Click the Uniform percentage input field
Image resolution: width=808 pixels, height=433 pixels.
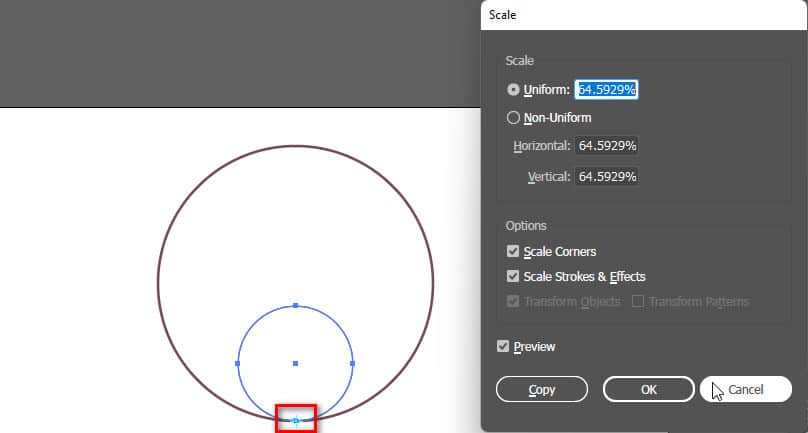click(607, 90)
